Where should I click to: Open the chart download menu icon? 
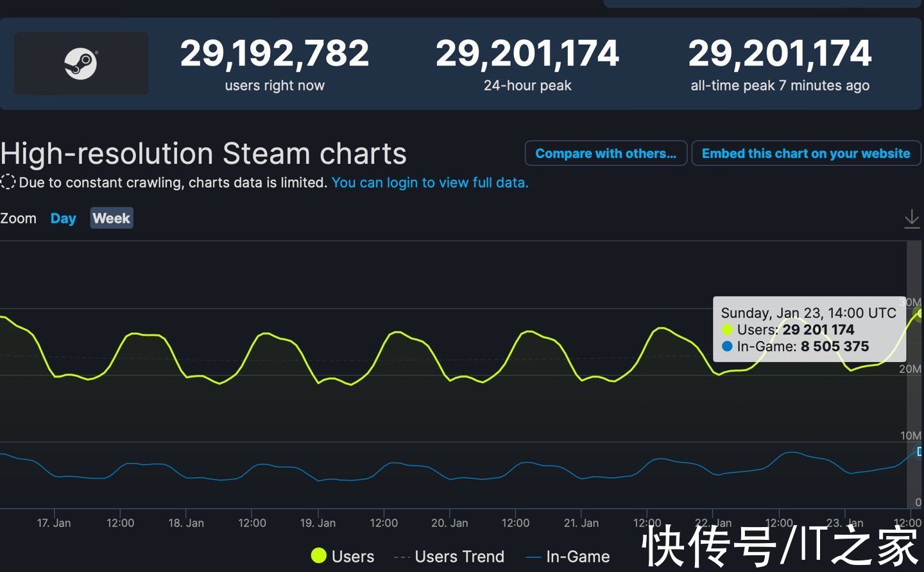[x=911, y=219]
